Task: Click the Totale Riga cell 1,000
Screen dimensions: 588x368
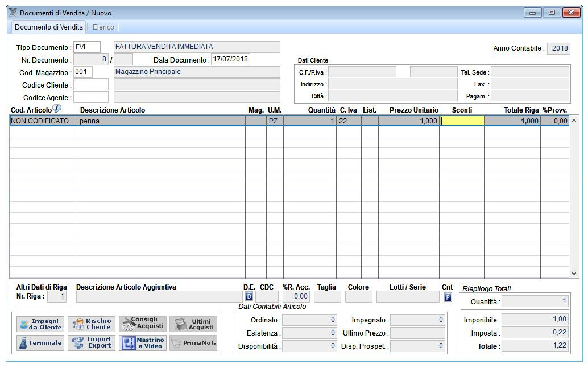Action: pyautogui.click(x=512, y=121)
